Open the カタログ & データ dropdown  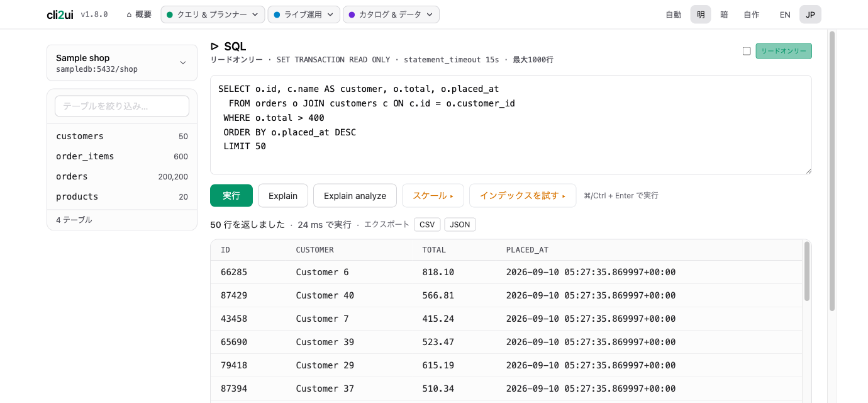[x=391, y=14]
